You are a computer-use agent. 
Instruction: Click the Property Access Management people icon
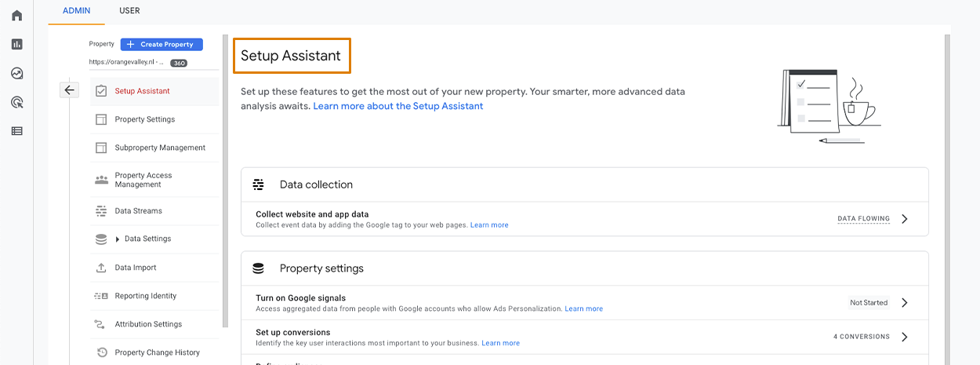[101, 180]
